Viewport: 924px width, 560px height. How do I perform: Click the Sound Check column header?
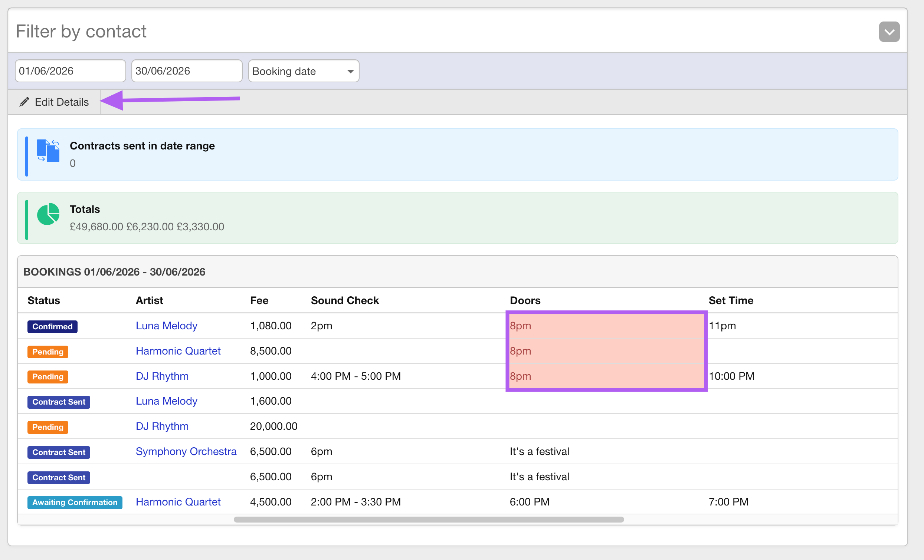pyautogui.click(x=345, y=301)
